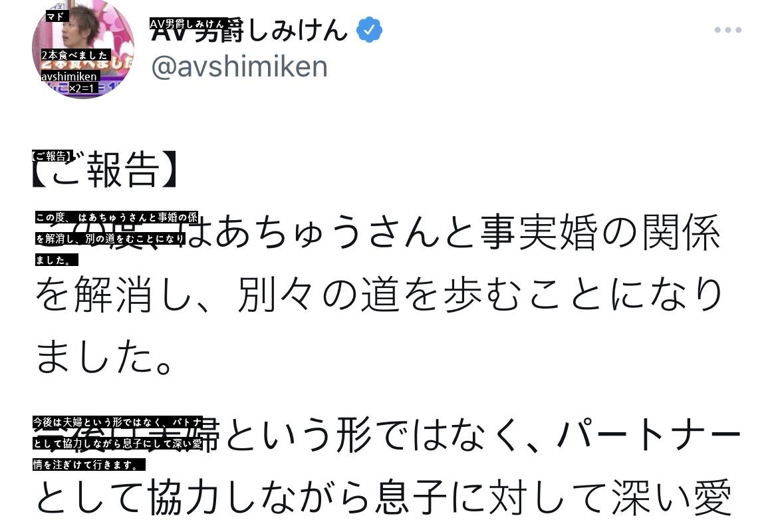The width and height of the screenshot is (778, 532).
Task: Click the small avshimiken label on the avatar
Action: click(70, 76)
